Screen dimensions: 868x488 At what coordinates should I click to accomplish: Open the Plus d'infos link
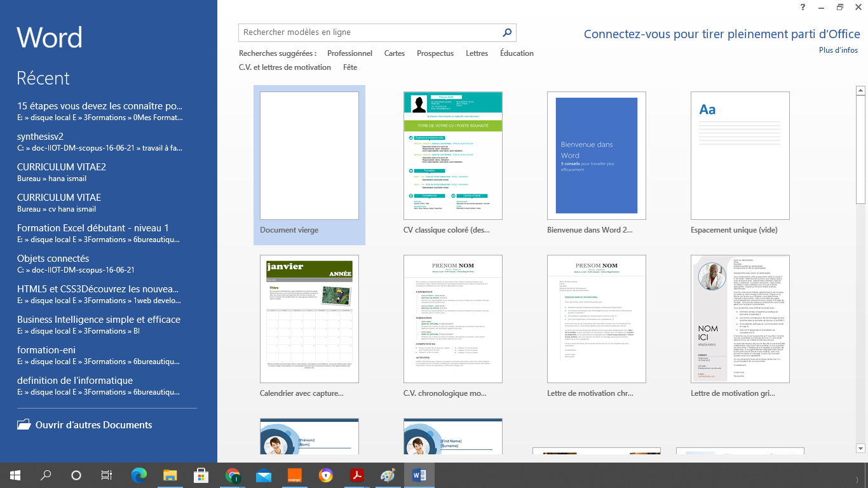pyautogui.click(x=838, y=50)
